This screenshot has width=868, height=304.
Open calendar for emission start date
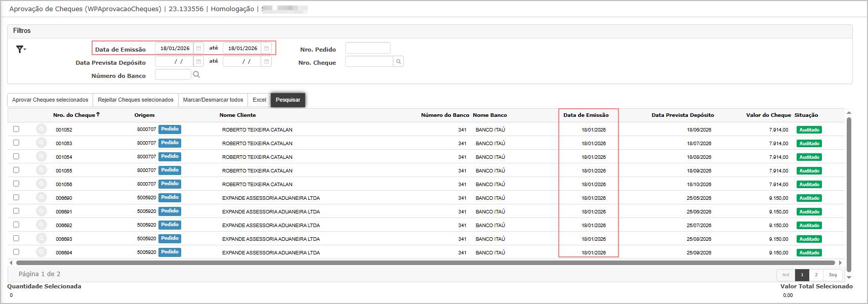tap(199, 49)
